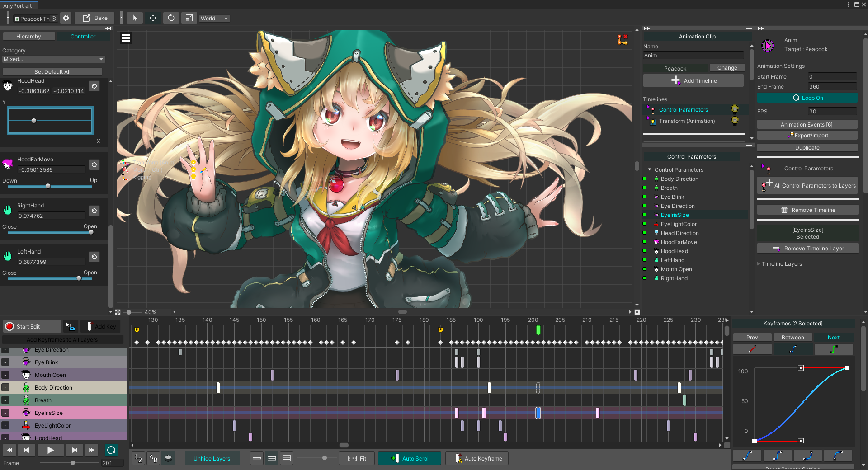The image size is (868, 470).
Task: Click the bone visibility icon in viewport corner
Action: click(x=623, y=39)
